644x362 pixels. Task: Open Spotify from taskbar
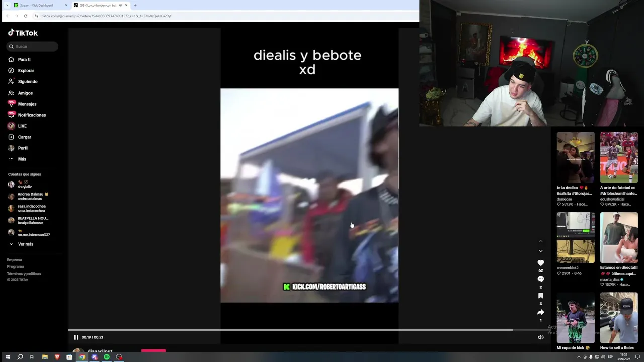pos(107,357)
